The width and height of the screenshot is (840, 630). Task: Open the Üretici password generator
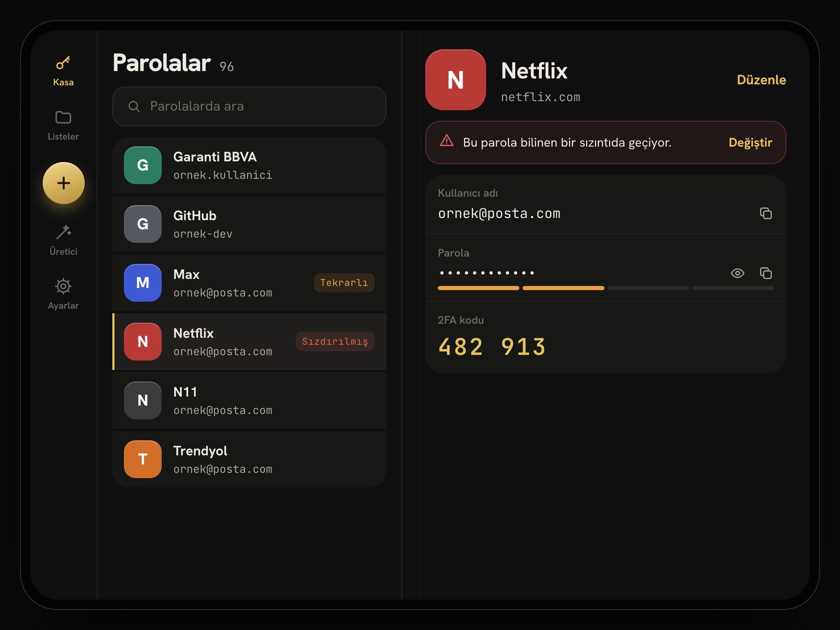[x=63, y=240]
